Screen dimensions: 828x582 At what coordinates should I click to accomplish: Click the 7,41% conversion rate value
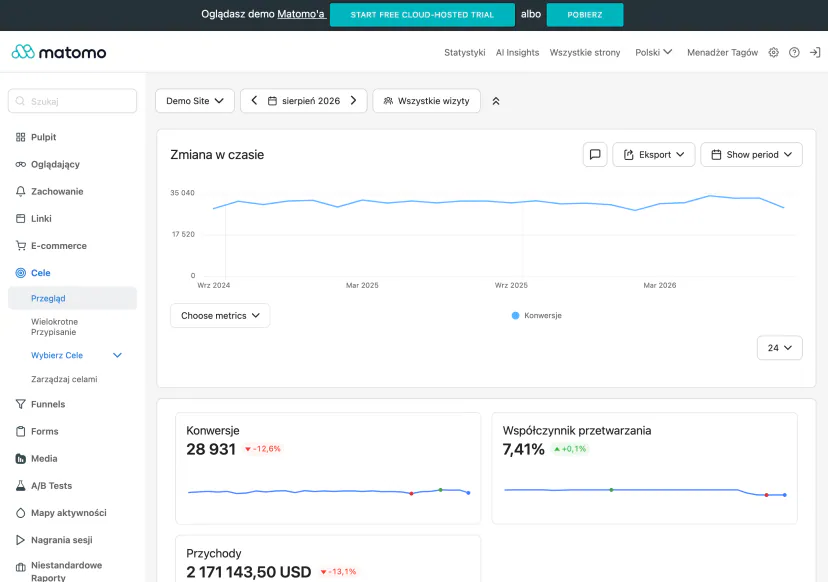point(523,449)
